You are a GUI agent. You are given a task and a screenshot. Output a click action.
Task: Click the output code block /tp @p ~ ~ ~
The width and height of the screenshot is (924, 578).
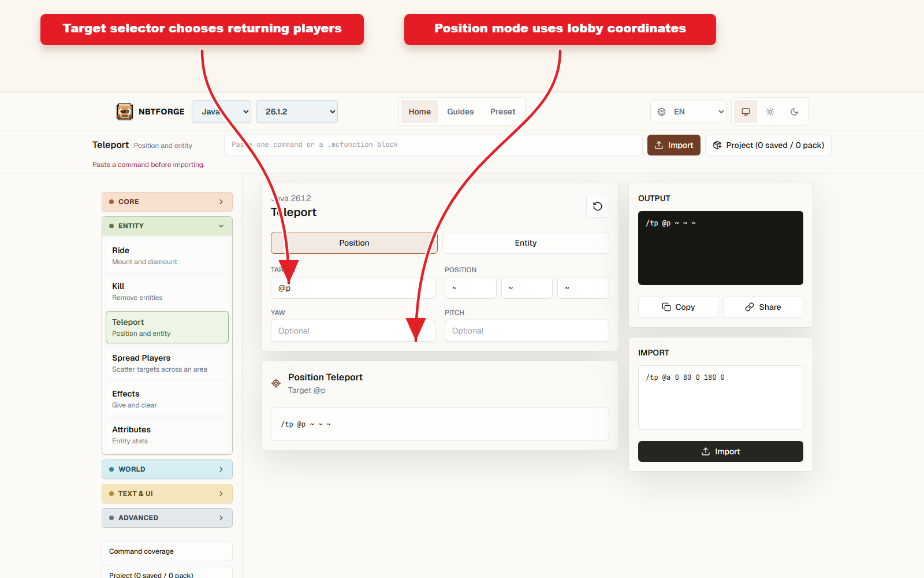click(721, 248)
